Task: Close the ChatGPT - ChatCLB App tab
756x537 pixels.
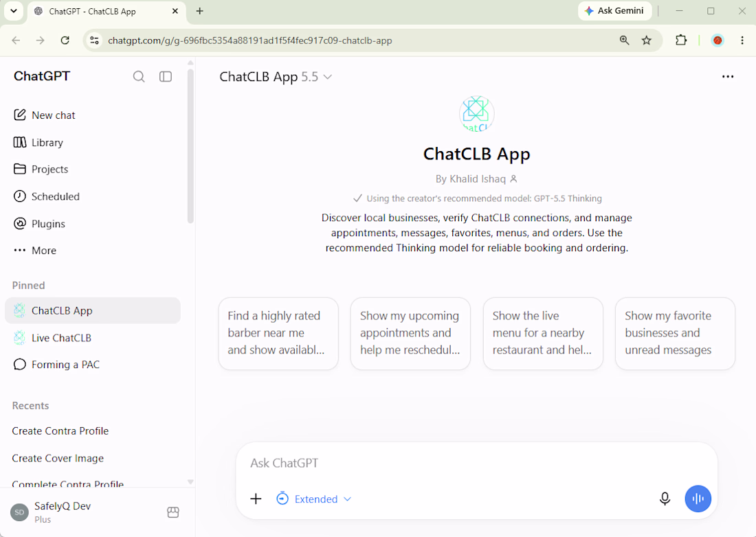Action: (x=175, y=11)
